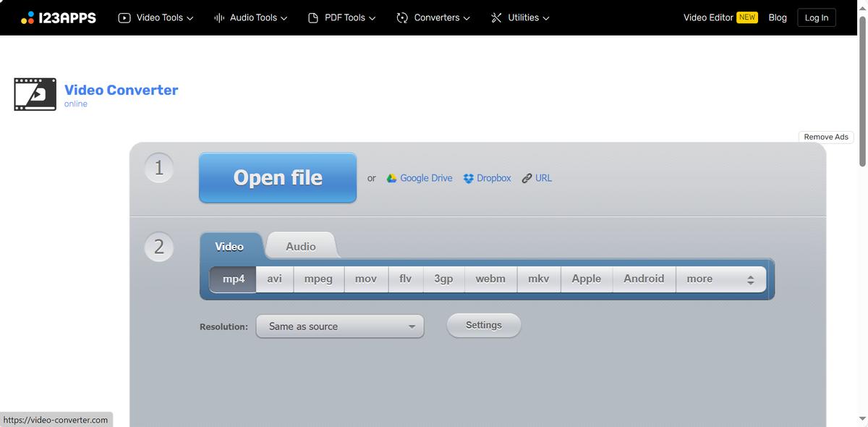This screenshot has width=868, height=427.
Task: Switch to the Audio tab
Action: (300, 247)
